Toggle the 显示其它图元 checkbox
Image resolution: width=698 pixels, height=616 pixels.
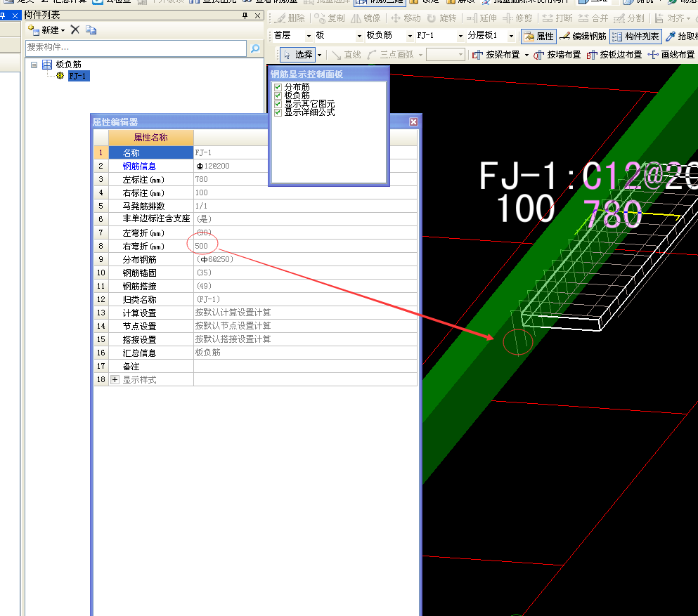278,104
